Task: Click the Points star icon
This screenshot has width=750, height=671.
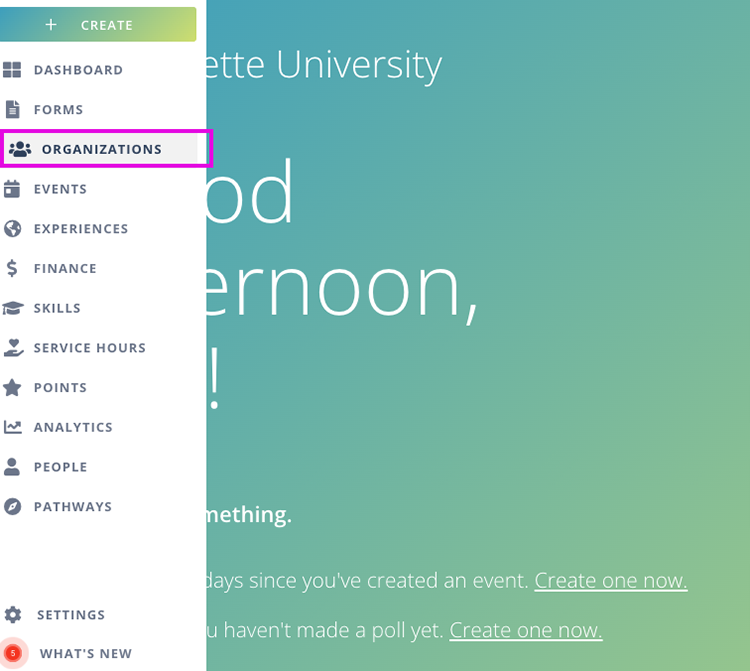Action: [x=13, y=387]
